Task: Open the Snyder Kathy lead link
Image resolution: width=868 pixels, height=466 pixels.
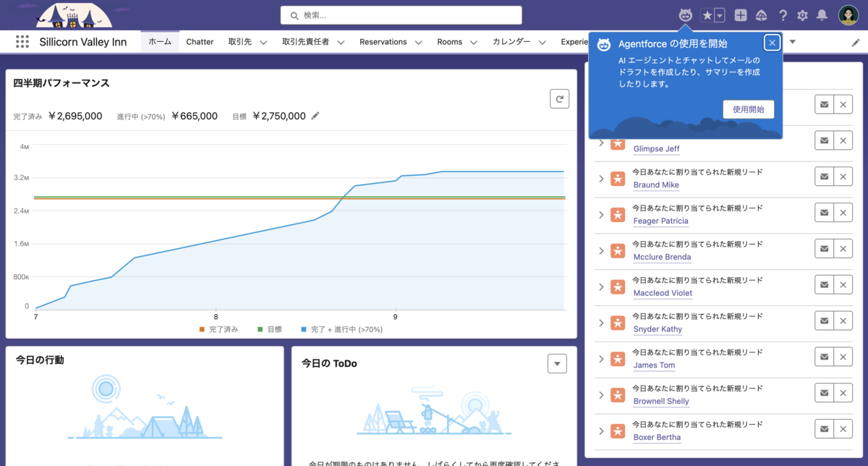Action: coord(658,329)
